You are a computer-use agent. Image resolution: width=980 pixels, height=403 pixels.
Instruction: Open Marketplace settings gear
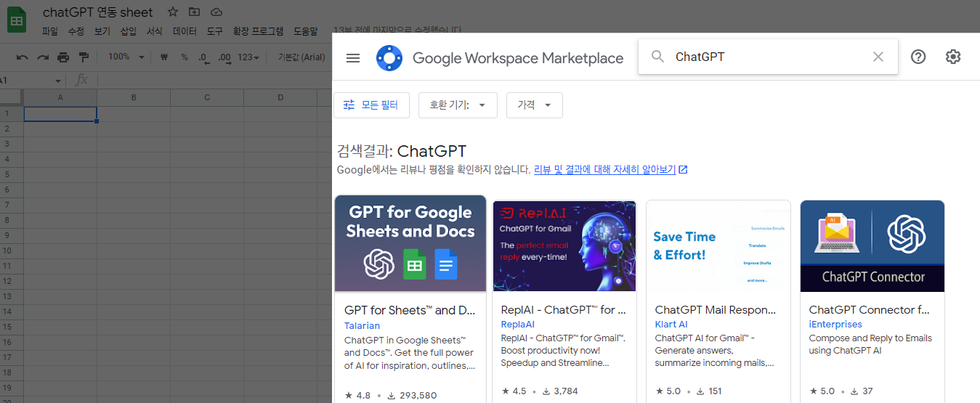(x=953, y=57)
